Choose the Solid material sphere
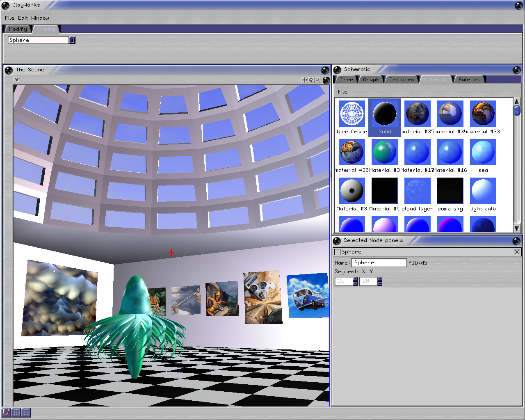The width and height of the screenshot is (525, 420). (x=385, y=114)
